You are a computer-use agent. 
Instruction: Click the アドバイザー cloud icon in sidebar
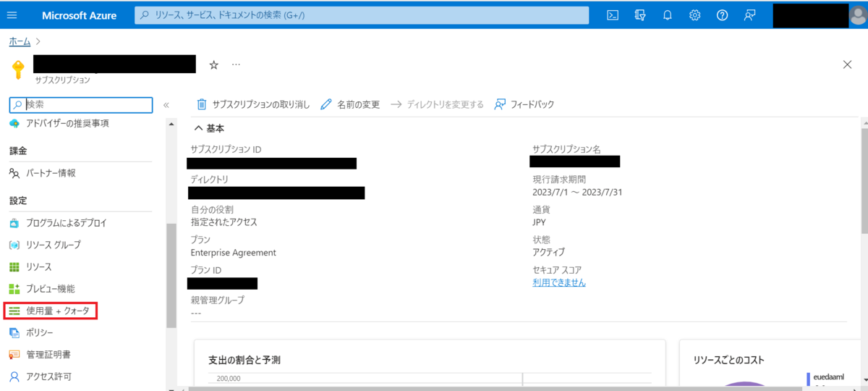(x=14, y=124)
